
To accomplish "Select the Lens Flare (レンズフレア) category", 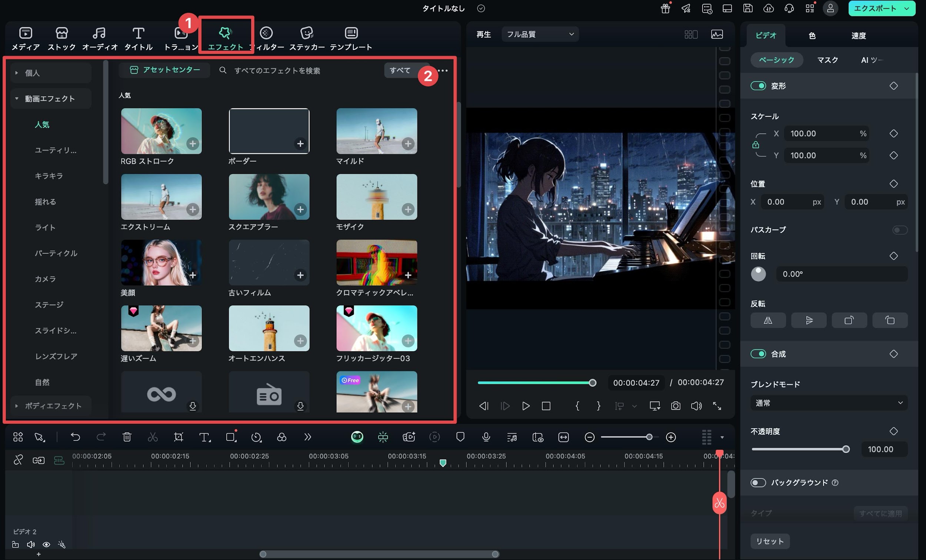I will click(x=56, y=356).
